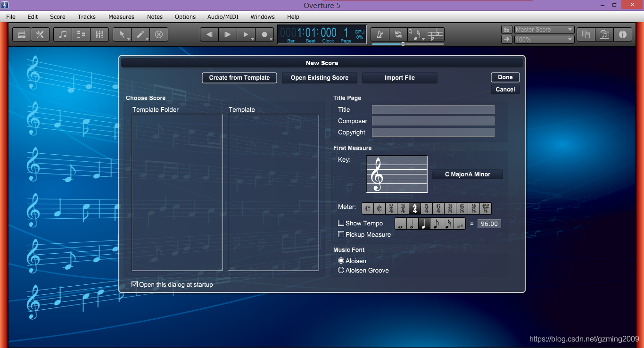
Task: Open the Measures menu
Action: pos(121,17)
